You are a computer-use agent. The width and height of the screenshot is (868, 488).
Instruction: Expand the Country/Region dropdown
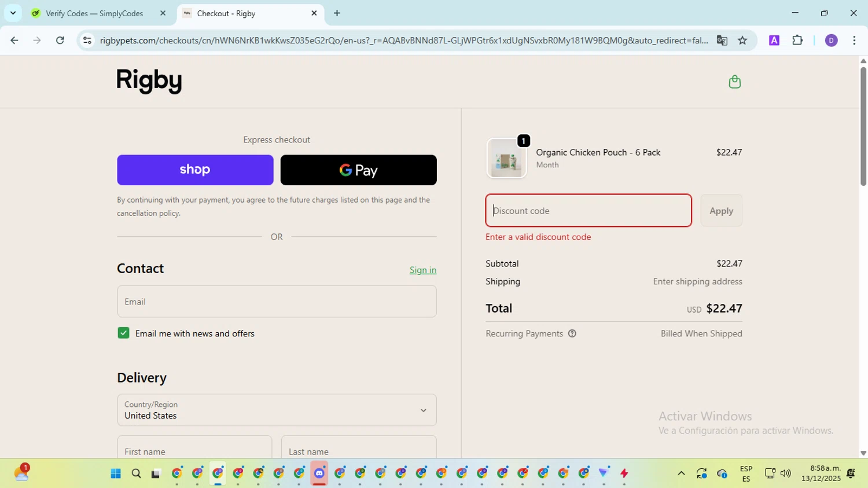[277, 410]
